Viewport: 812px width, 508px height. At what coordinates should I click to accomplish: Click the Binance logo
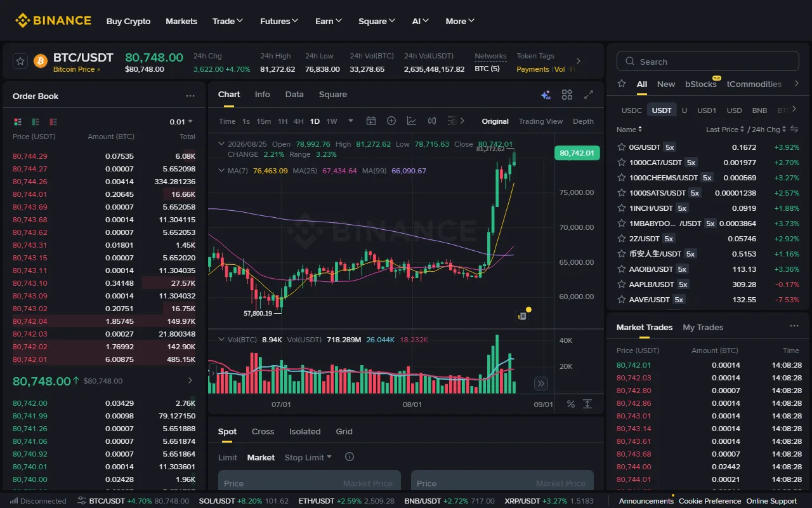53,21
